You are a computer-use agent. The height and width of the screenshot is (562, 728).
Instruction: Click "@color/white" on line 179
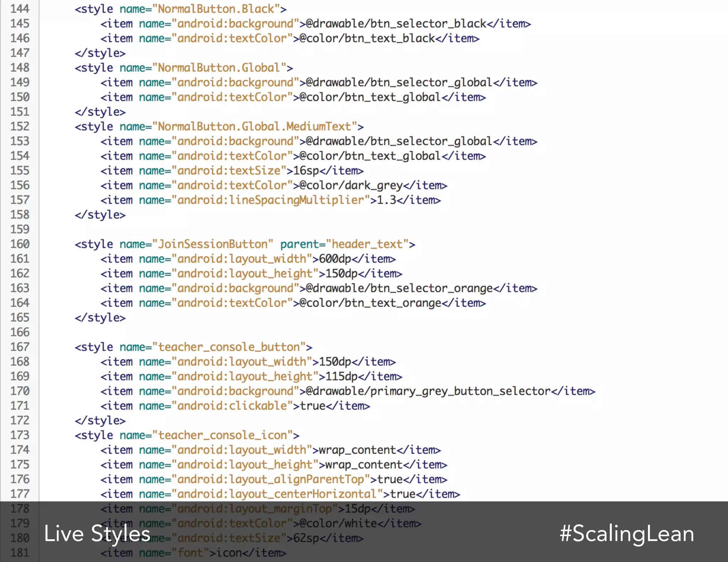[338, 523]
